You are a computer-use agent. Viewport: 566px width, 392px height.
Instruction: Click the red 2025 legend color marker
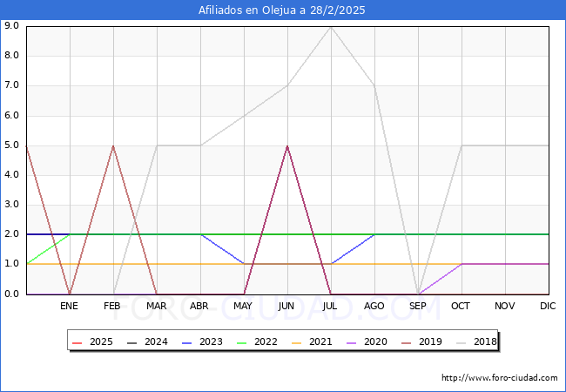pyautogui.click(x=77, y=342)
